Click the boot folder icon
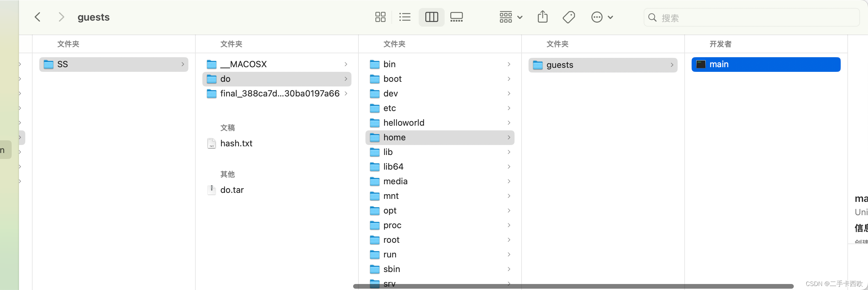The height and width of the screenshot is (290, 868). coord(375,79)
